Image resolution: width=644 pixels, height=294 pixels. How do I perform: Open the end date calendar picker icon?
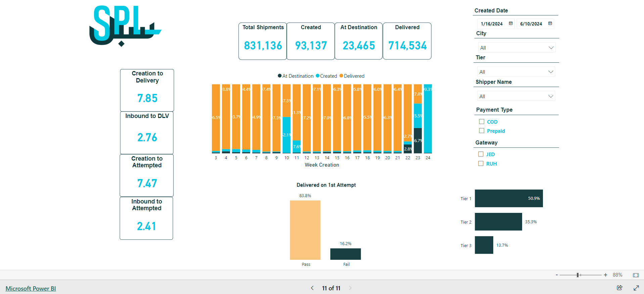pyautogui.click(x=550, y=23)
